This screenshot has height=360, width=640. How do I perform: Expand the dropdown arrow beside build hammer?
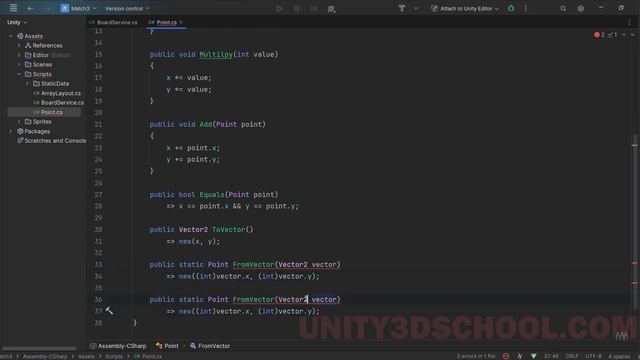(x=416, y=8)
